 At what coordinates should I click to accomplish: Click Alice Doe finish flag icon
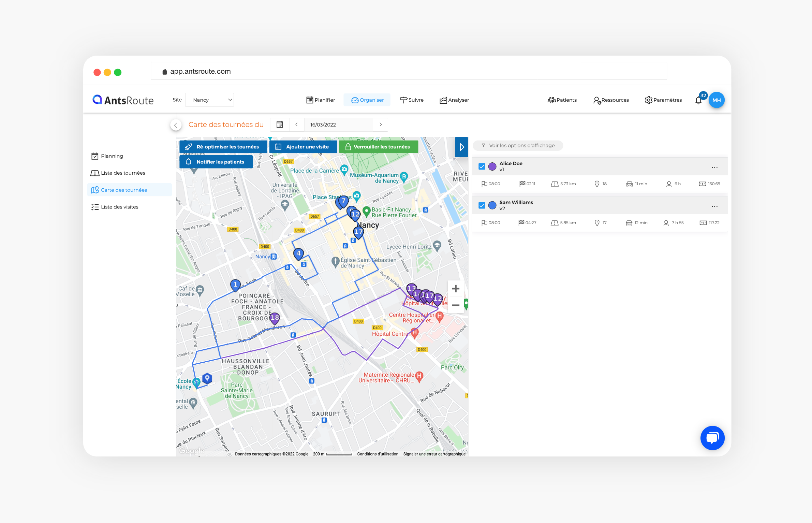click(x=522, y=184)
